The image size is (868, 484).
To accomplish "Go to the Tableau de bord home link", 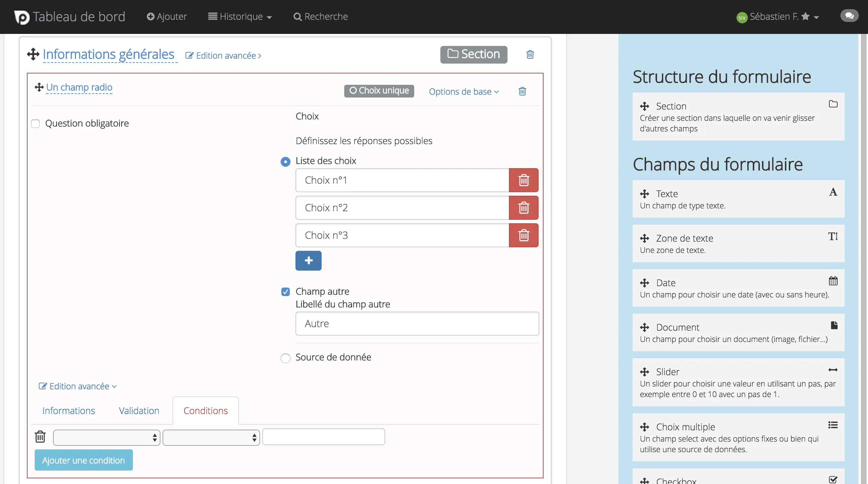I will pos(79,17).
